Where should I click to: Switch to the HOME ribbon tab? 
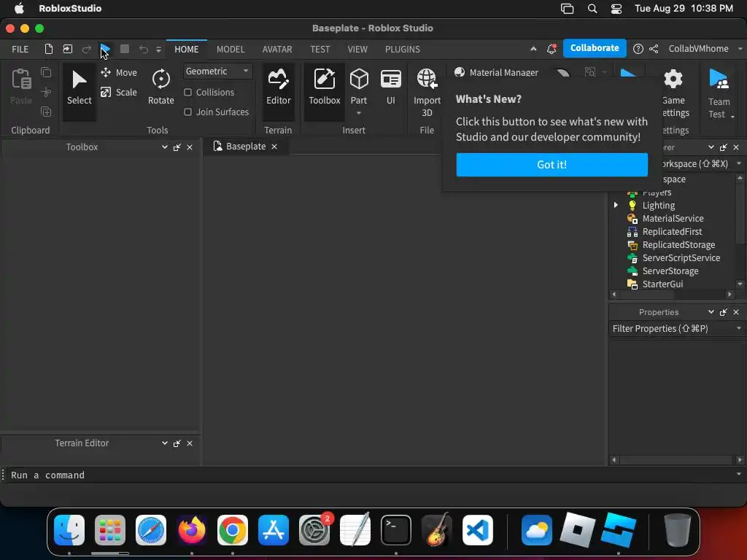pos(186,49)
